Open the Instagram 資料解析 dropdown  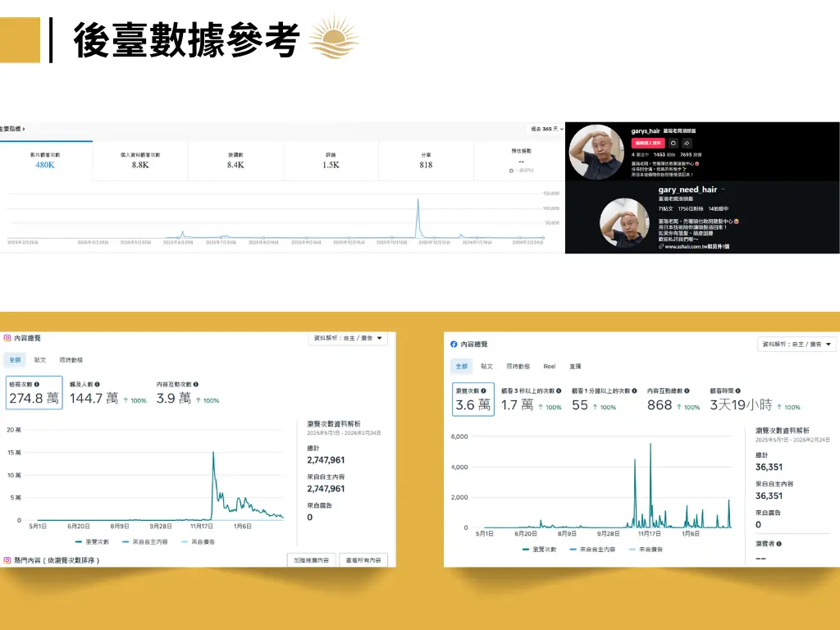[349, 338]
